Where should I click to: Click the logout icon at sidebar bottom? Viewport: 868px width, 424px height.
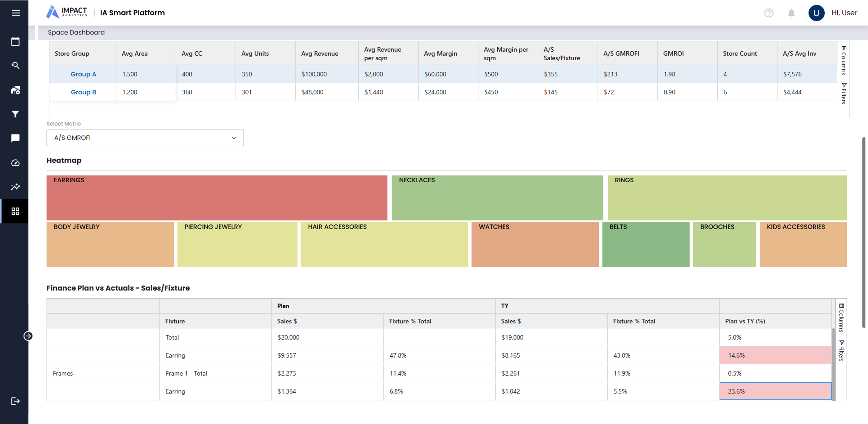[15, 401]
